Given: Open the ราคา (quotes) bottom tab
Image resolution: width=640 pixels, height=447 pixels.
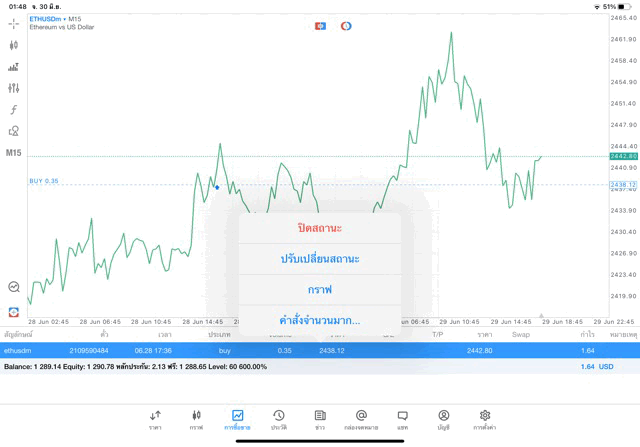Looking at the screenshot, I should pos(155,418).
